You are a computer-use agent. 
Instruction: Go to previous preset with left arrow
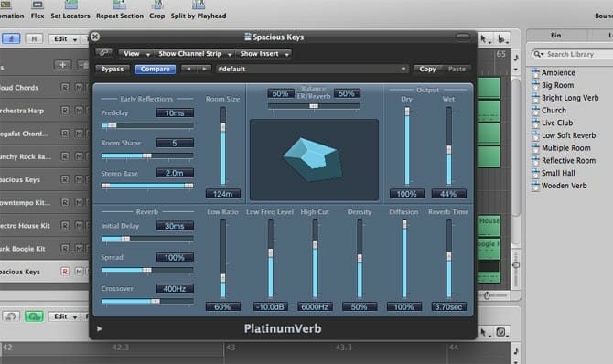click(188, 69)
